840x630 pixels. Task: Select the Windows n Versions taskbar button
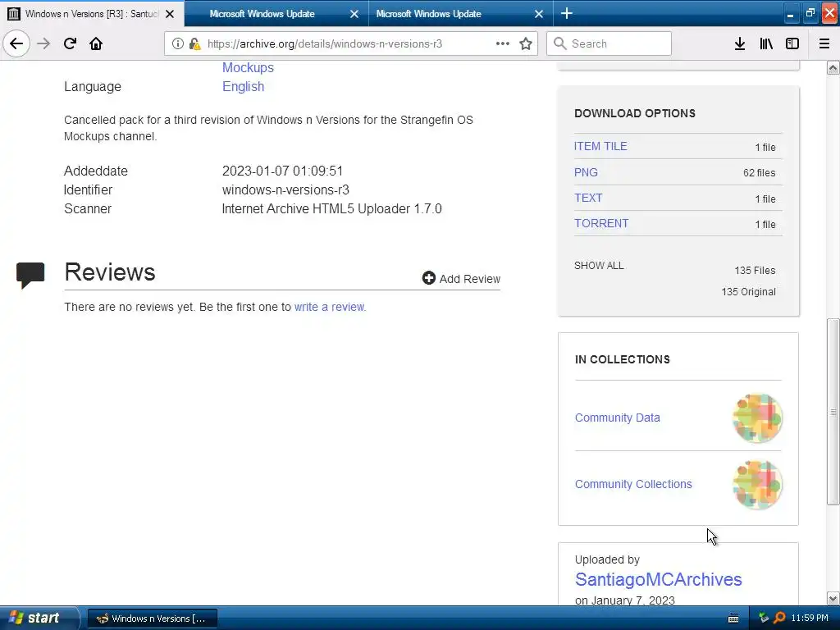152,619
